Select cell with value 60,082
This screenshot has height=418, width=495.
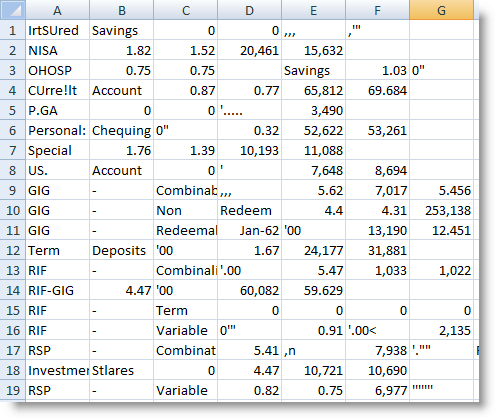pos(249,290)
